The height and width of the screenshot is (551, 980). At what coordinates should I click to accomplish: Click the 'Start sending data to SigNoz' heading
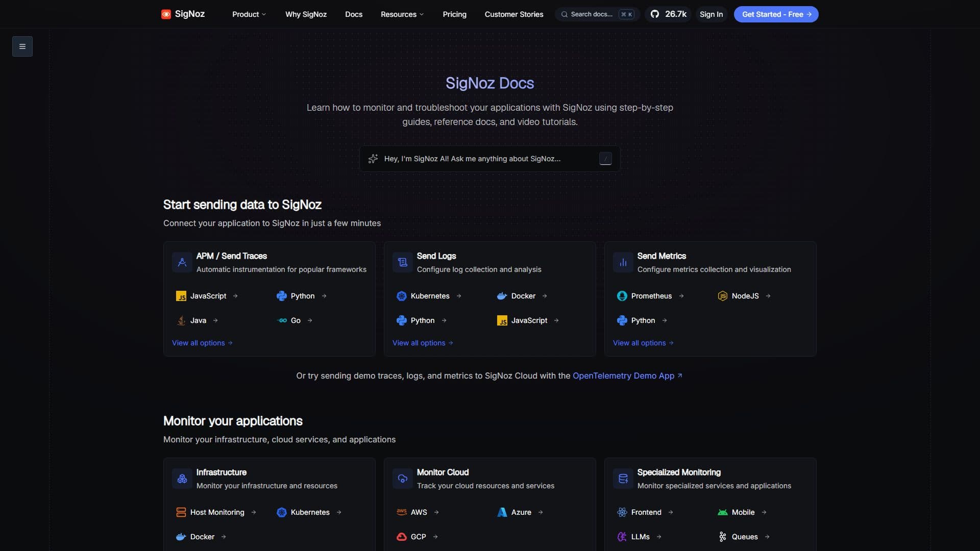242,205
